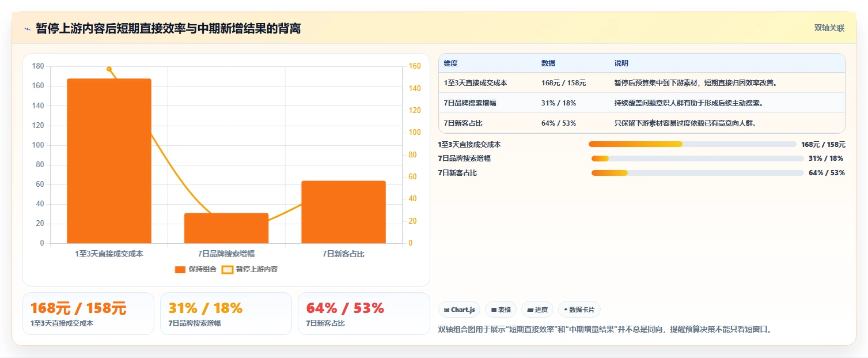Click the lightning icon beside the title
Screen dimensions: 868x358
coord(28,29)
